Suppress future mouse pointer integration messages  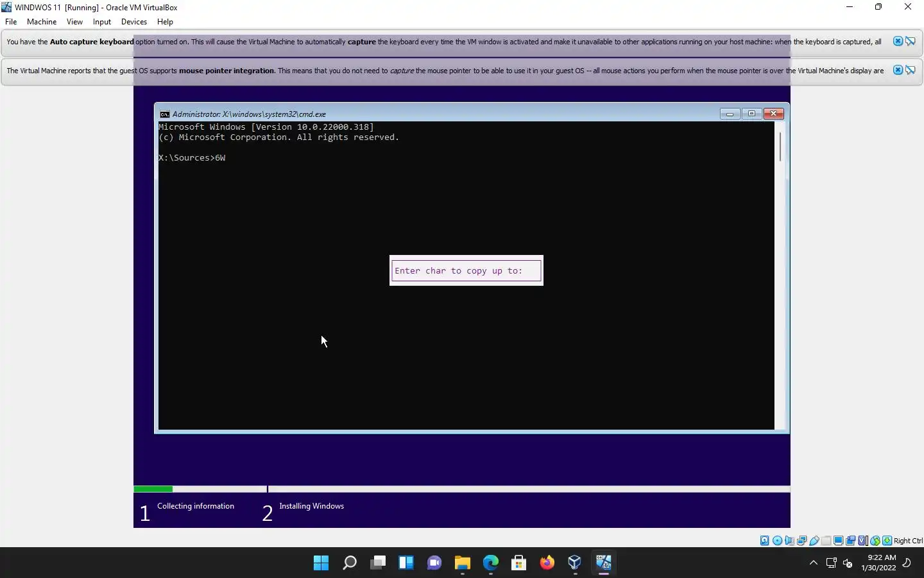pos(911,70)
